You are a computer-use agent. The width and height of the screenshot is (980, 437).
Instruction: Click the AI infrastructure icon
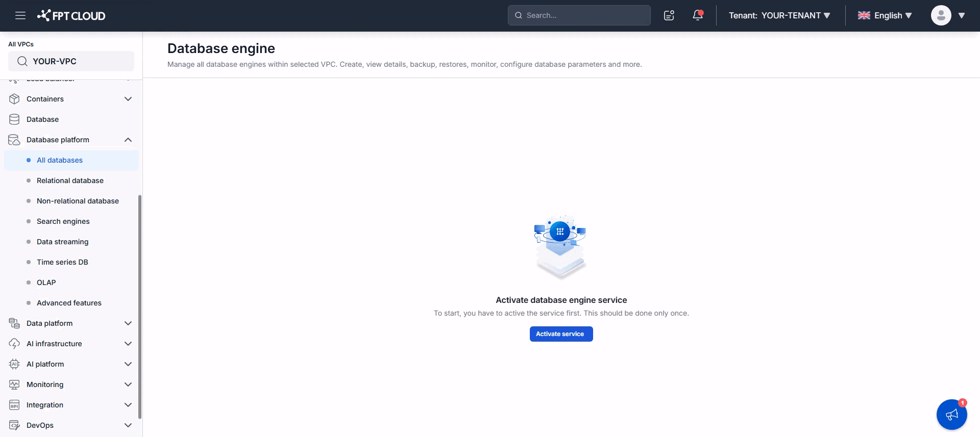pyautogui.click(x=14, y=344)
